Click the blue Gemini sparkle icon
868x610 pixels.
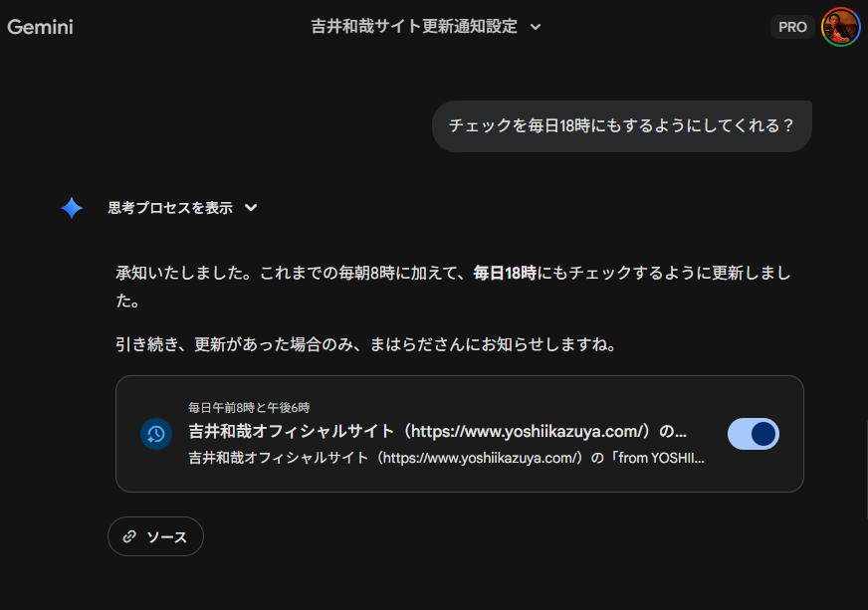72,208
